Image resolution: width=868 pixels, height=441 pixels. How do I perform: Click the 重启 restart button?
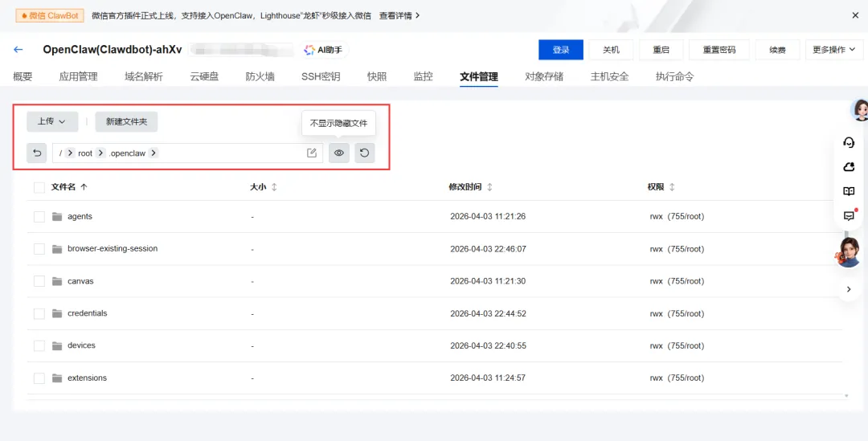click(661, 50)
